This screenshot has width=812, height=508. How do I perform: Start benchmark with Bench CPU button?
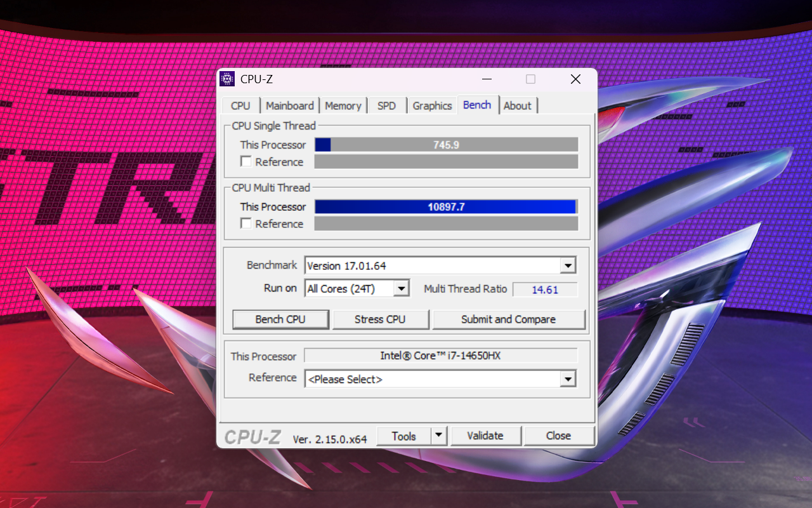280,319
